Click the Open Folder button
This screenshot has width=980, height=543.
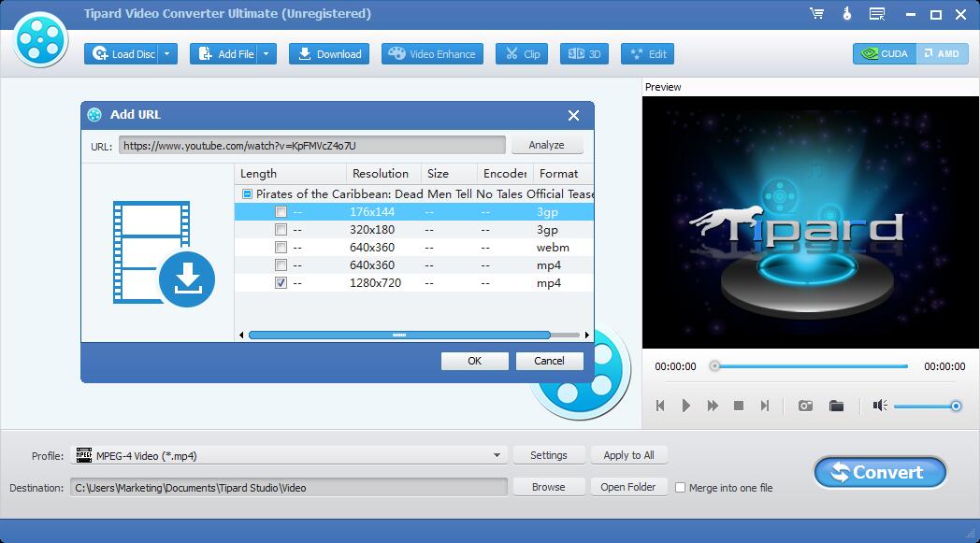pyautogui.click(x=628, y=487)
